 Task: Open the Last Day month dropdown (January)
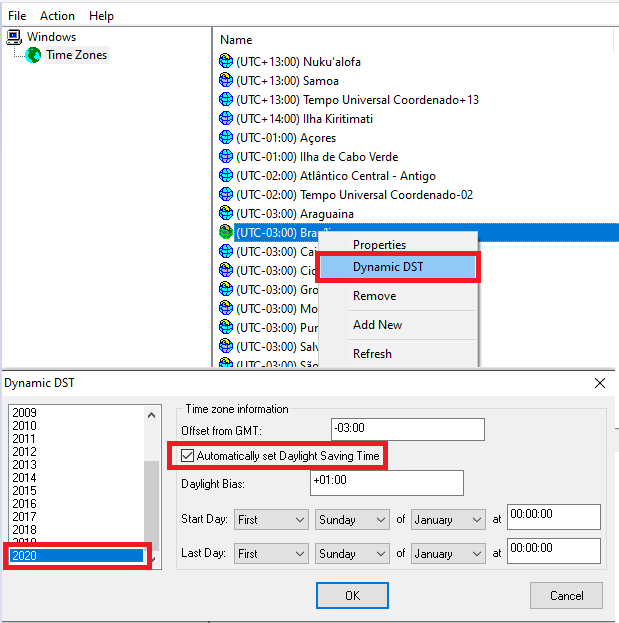pos(448,553)
